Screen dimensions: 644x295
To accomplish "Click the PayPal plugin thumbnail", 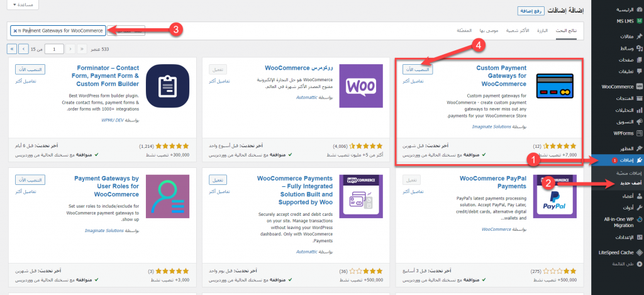I will (x=555, y=196).
